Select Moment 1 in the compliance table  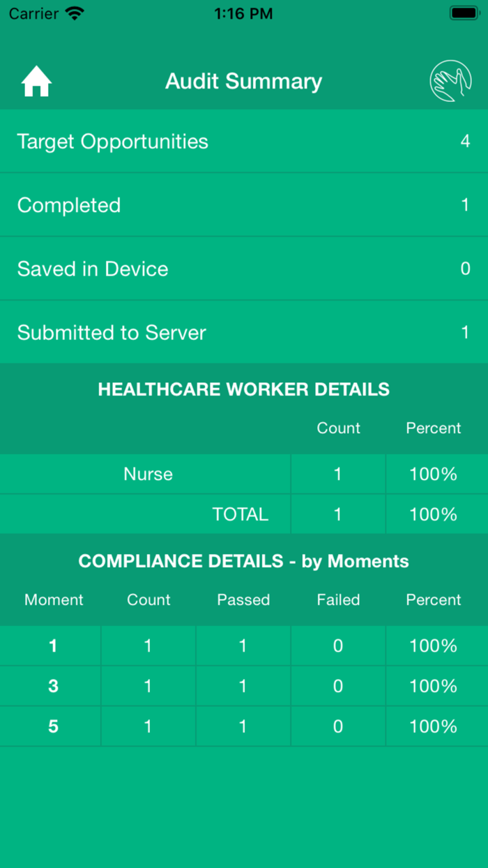pos(52,645)
